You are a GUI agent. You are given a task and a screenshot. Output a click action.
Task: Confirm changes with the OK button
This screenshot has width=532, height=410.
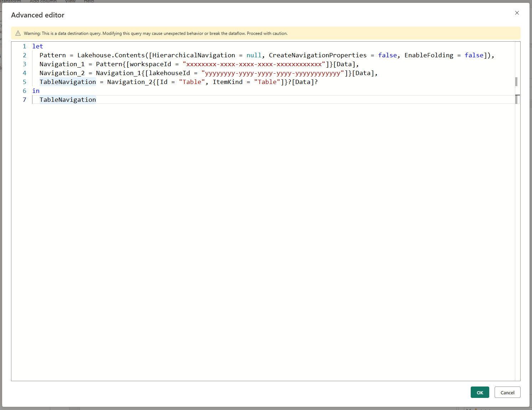(480, 392)
